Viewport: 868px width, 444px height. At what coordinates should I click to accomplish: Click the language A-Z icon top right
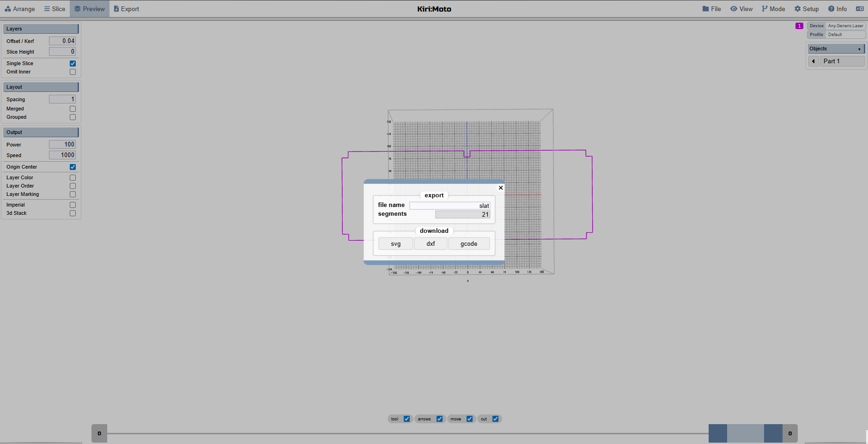859,8
